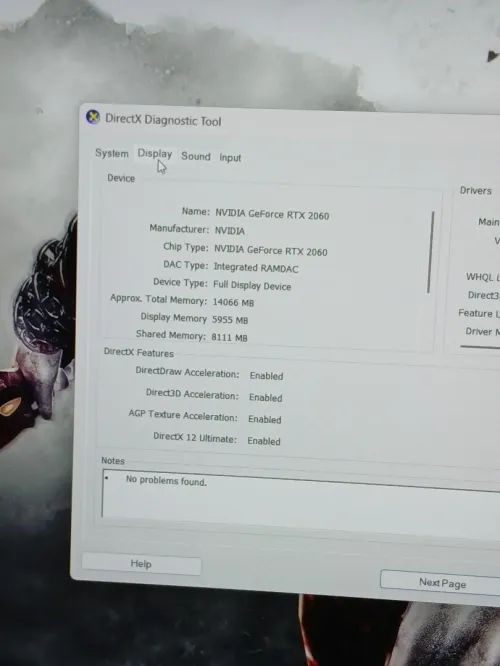This screenshot has width=500, height=666.
Task: Click the 'Approx. Total Memory:' label
Action: pyautogui.click(x=158, y=299)
